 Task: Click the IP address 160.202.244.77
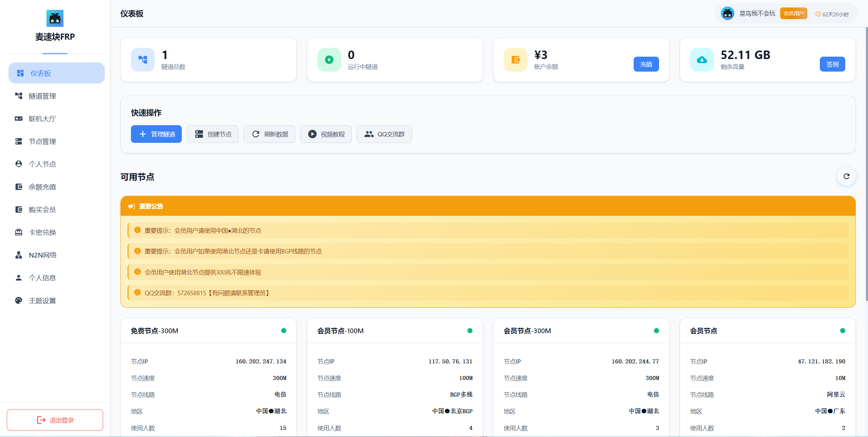coord(635,361)
